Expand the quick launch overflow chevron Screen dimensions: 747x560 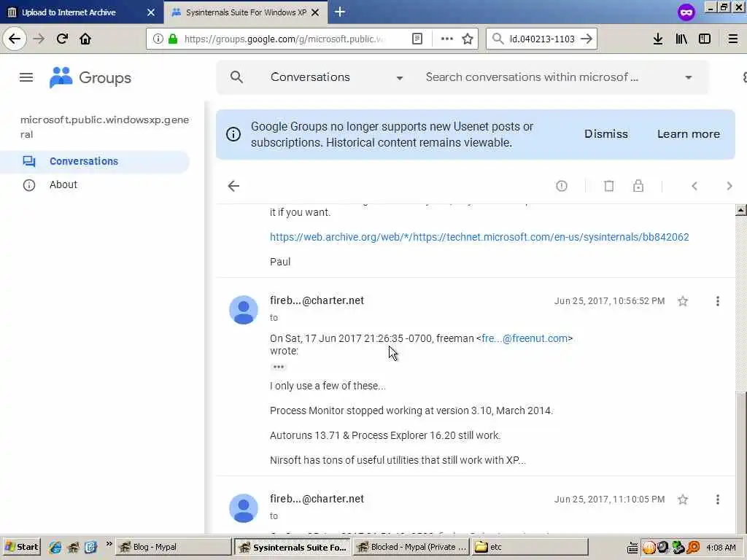[109, 544]
